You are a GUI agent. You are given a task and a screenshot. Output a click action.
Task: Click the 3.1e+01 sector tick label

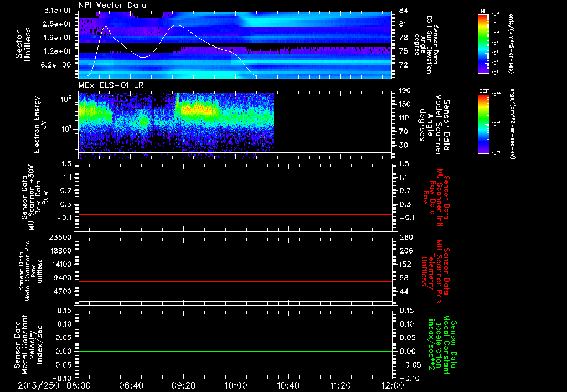[57, 11]
